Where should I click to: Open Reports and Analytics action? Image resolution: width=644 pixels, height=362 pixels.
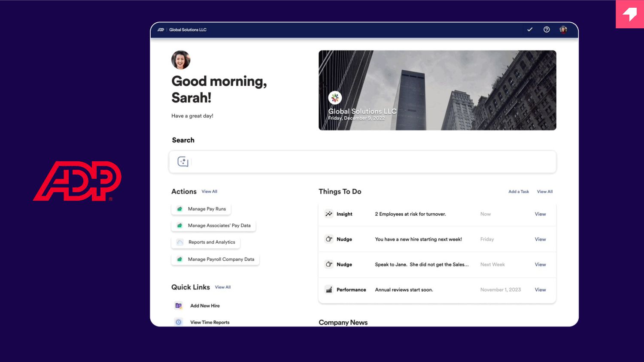click(x=206, y=242)
